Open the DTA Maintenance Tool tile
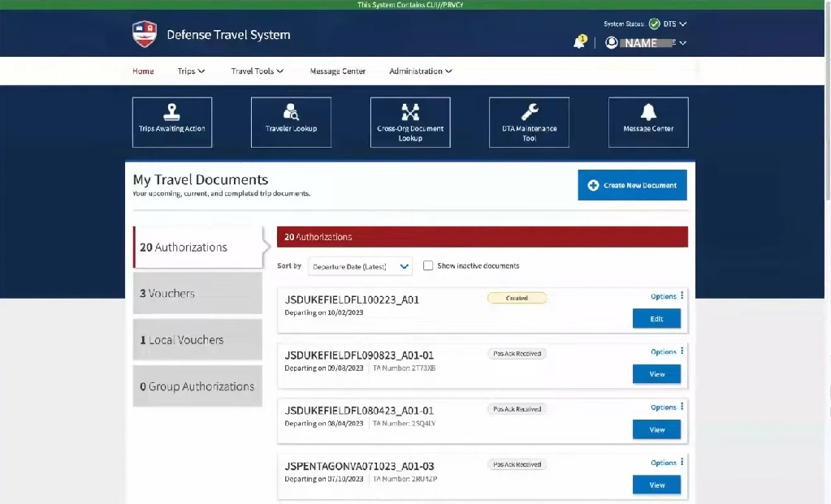 (529, 123)
